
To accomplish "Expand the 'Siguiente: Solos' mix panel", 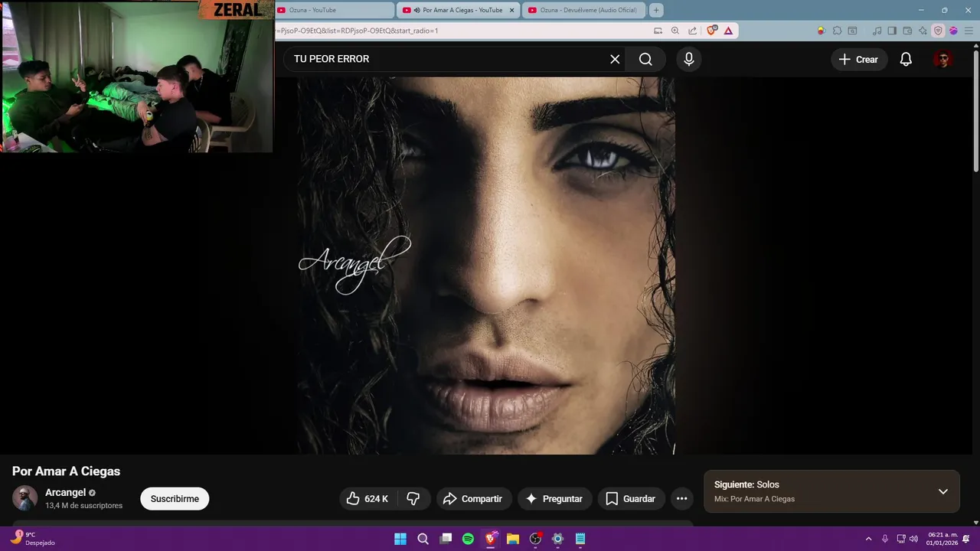I will pyautogui.click(x=943, y=491).
